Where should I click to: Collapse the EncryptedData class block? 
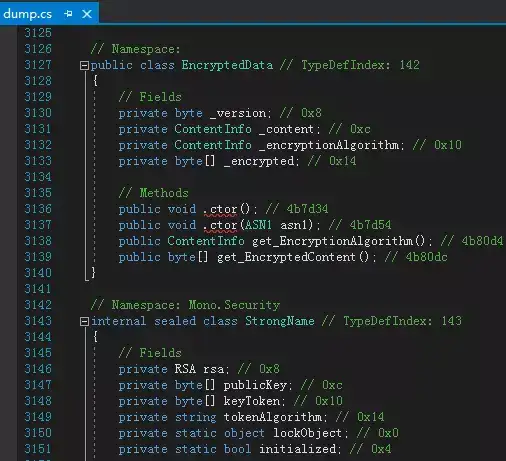[x=84, y=65]
